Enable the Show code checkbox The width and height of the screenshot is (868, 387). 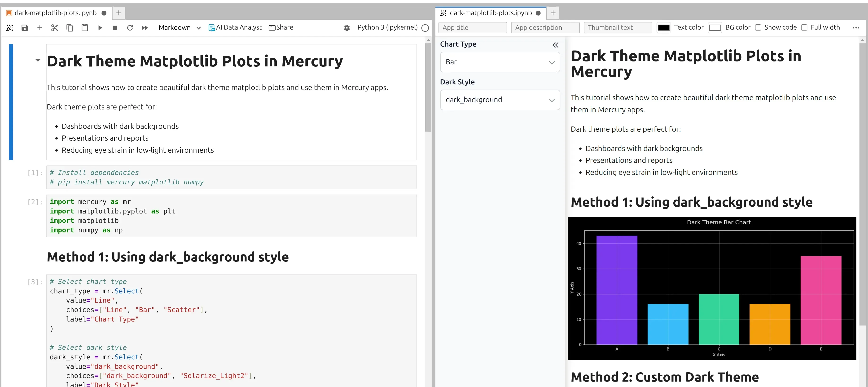(758, 28)
